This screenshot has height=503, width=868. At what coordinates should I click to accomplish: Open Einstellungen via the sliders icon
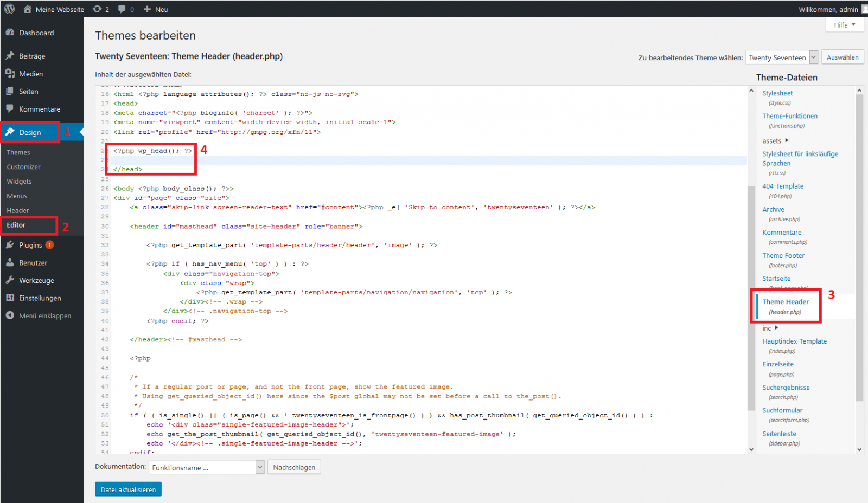pyautogui.click(x=11, y=298)
